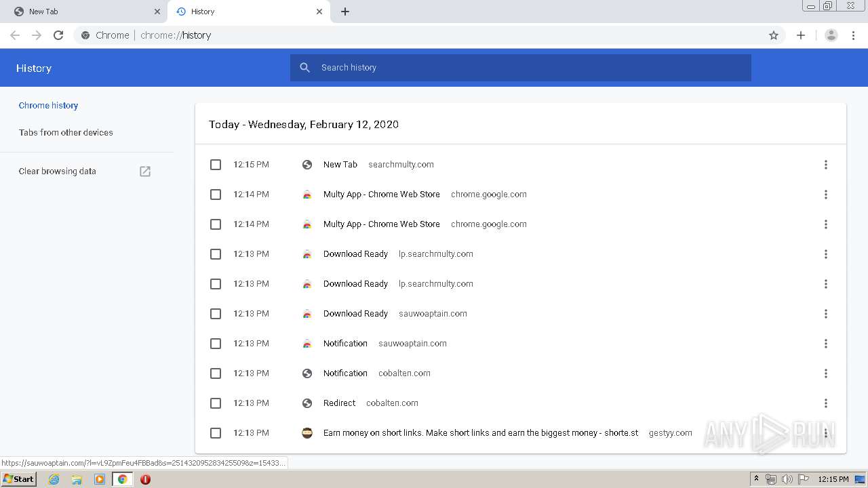Open more actions for the first Multy App entry
The width and height of the screenshot is (868, 488).
click(x=826, y=195)
